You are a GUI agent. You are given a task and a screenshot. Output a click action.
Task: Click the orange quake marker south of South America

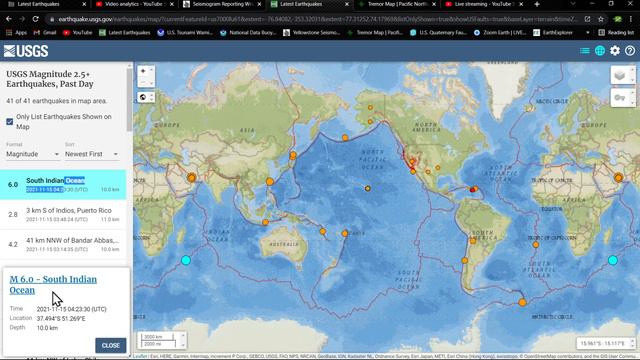point(522,302)
